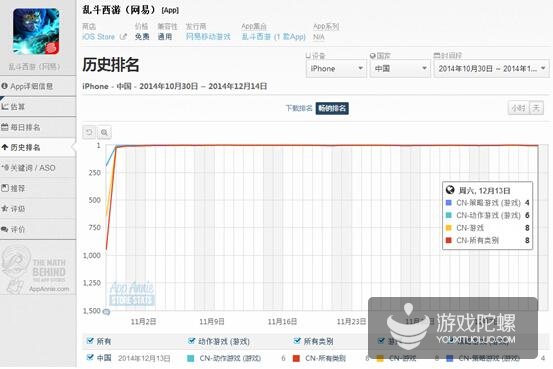Click the 11月9日 axis label
Screen dimensions: 553x369
tap(212, 321)
